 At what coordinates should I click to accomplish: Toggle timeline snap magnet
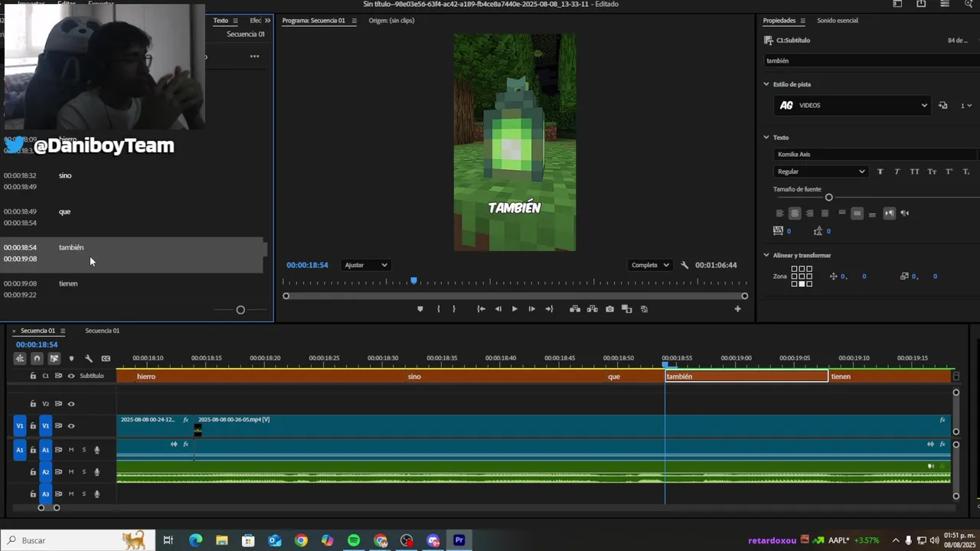tap(37, 358)
